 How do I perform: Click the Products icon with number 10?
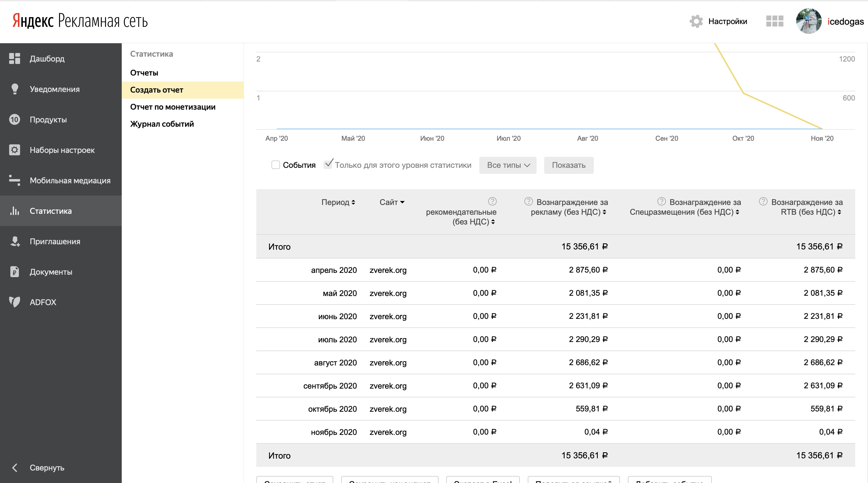click(15, 120)
